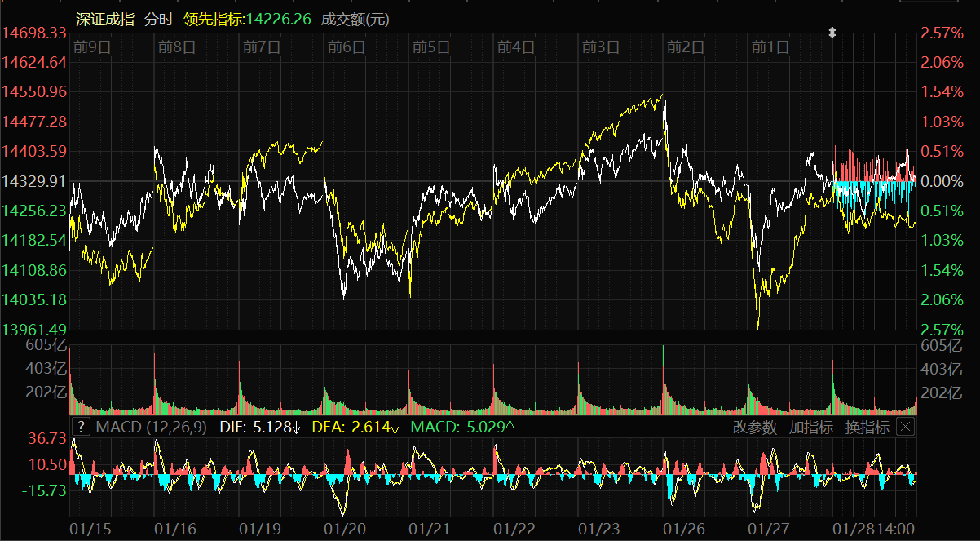Click the 14329.91 baseline price on left axis
Screen dimensions: 980x541
34,181
